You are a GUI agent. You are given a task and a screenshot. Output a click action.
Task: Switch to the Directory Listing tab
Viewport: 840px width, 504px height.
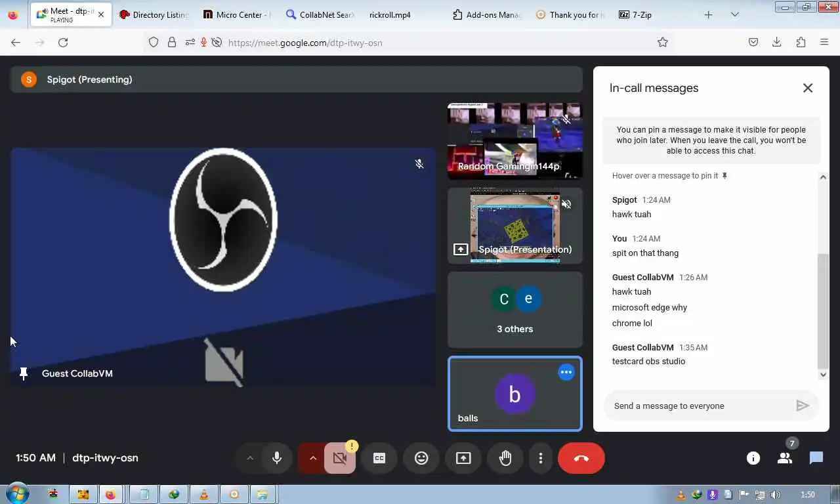click(x=154, y=14)
